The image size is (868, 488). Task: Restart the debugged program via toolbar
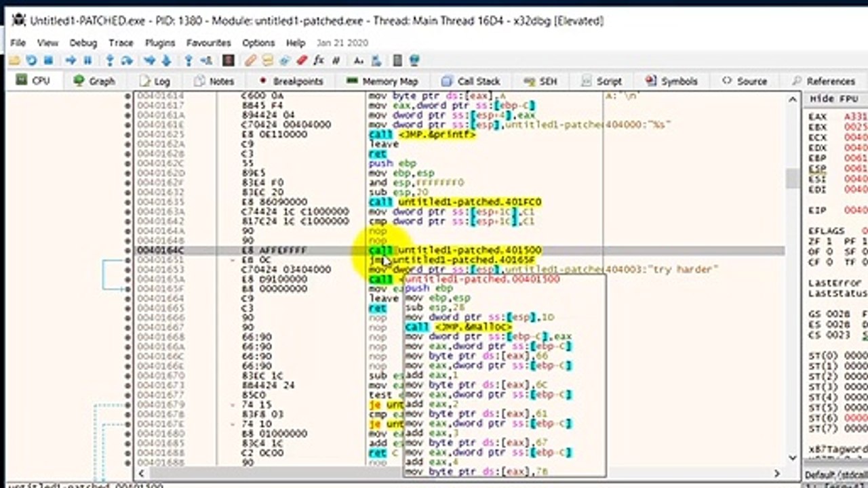pos(31,60)
